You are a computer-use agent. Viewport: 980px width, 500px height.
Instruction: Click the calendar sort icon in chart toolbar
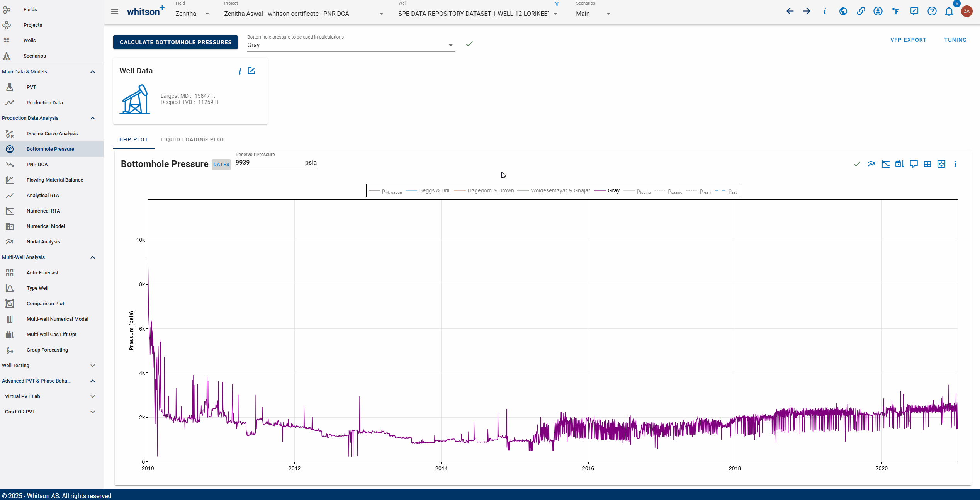coord(900,164)
